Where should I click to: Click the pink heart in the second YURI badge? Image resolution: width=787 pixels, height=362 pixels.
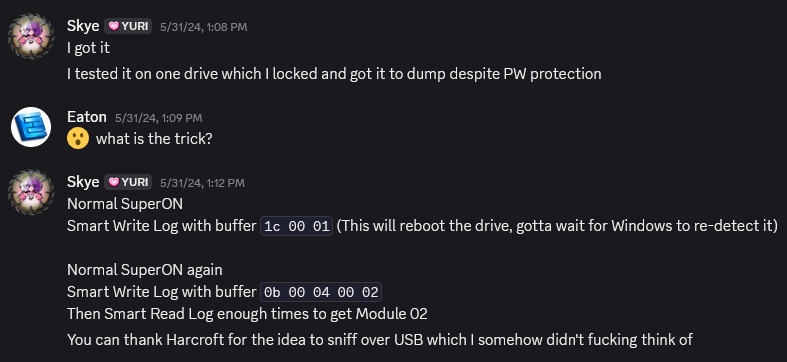(x=113, y=182)
